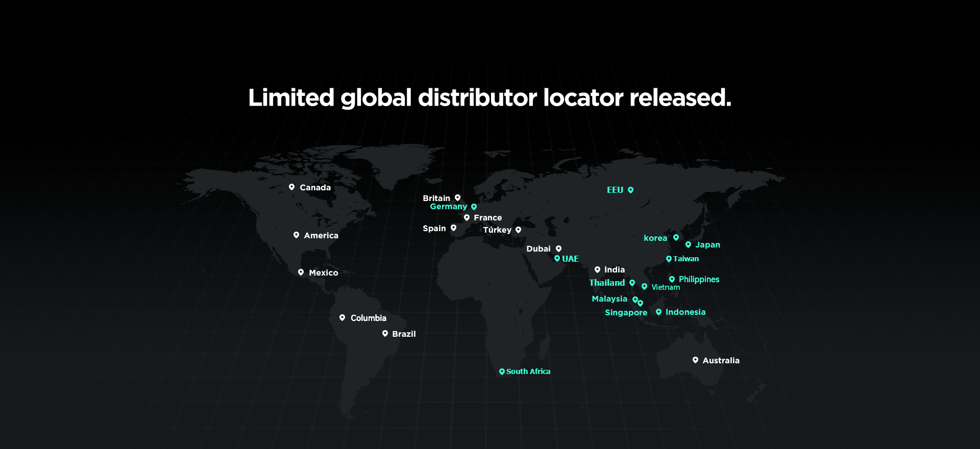Select the Mexico location pin
The image size is (980, 449).
click(x=301, y=272)
